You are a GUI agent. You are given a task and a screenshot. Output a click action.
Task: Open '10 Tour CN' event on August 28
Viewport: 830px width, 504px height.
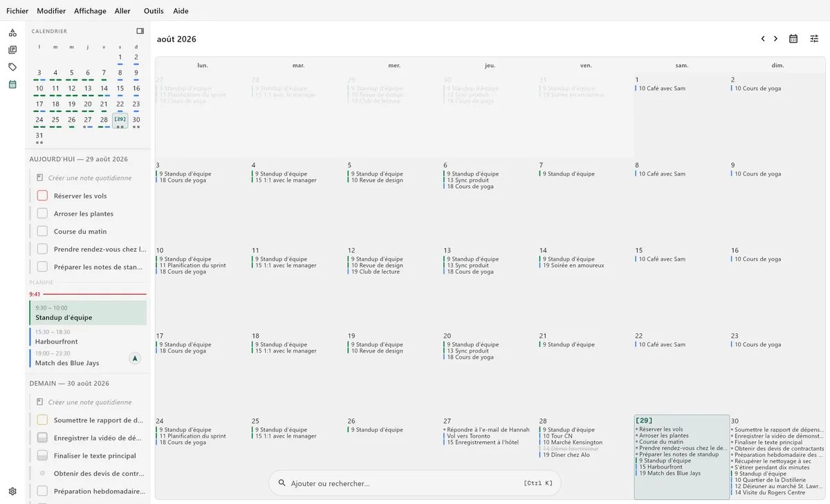click(557, 436)
